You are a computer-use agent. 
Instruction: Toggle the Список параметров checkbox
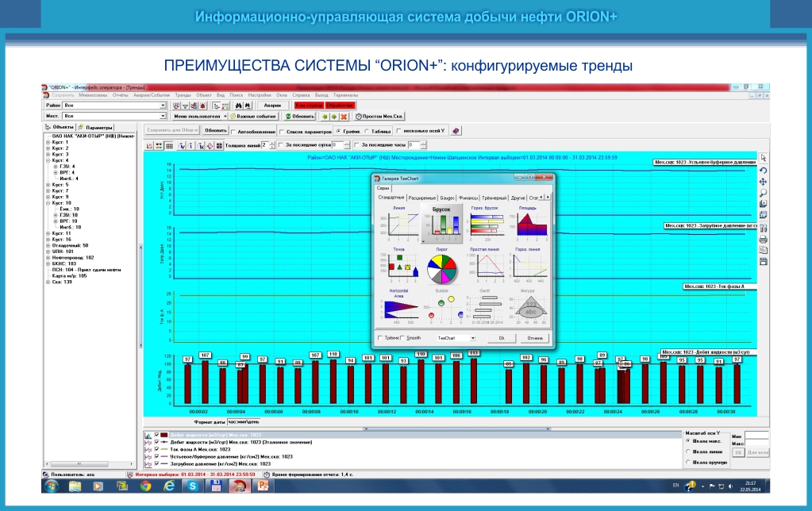point(282,132)
